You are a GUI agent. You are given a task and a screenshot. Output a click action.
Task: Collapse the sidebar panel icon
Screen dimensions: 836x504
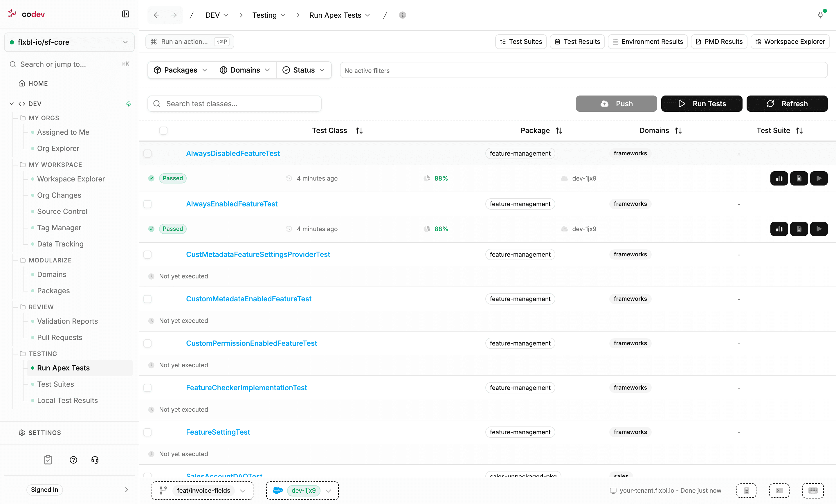(125, 14)
